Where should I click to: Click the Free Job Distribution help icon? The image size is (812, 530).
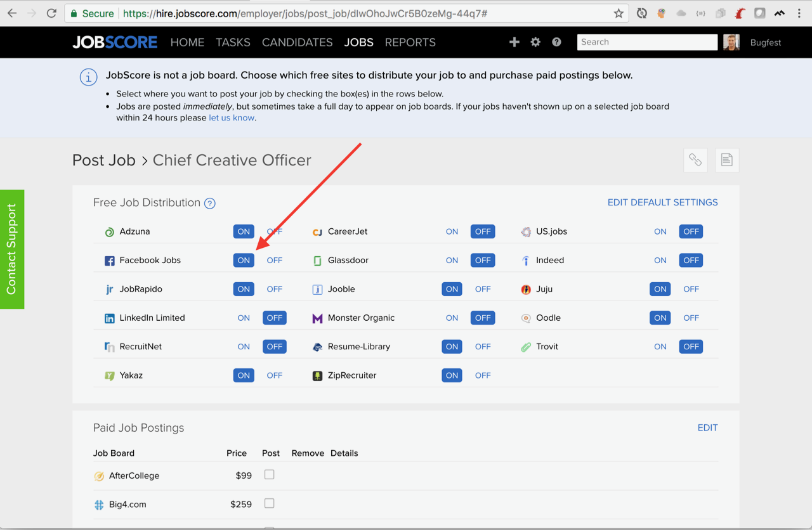point(210,204)
